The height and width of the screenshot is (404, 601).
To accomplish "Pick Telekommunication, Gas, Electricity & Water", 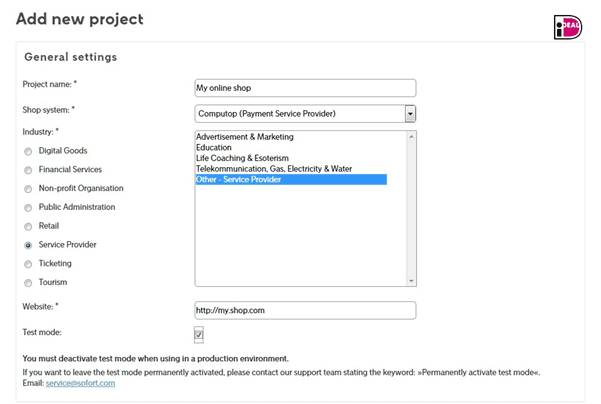I will [x=274, y=169].
